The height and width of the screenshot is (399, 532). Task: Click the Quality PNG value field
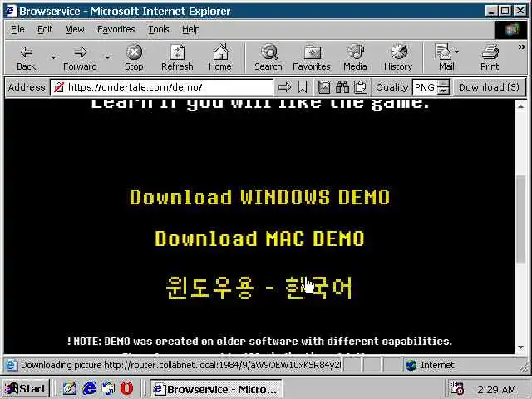425,87
